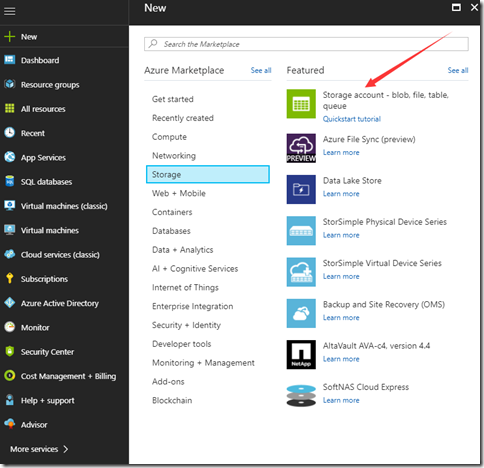Click Learn more under Data Lake Store
The image size is (484, 468).
[341, 194]
